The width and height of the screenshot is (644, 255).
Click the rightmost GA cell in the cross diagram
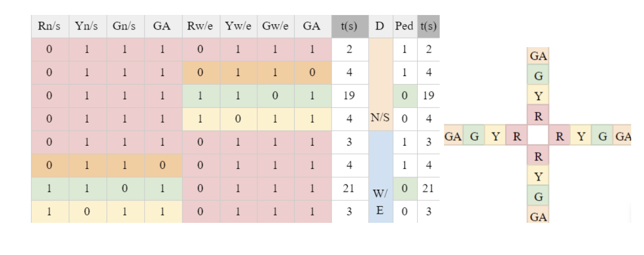(623, 136)
